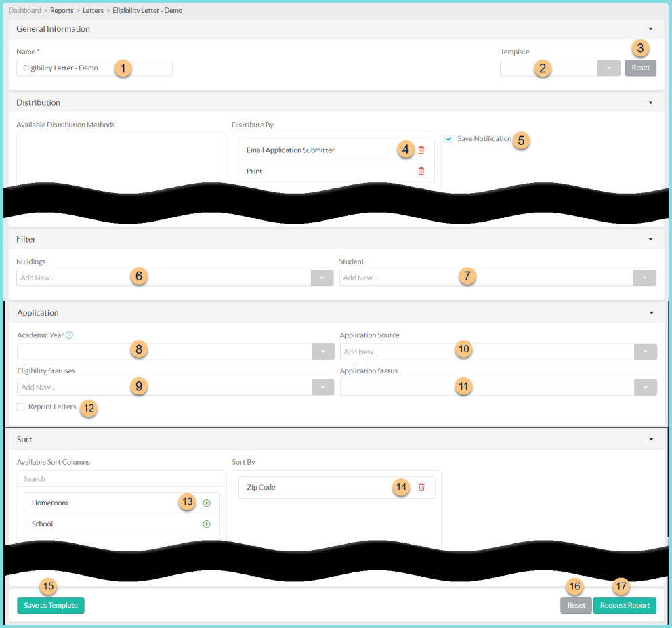This screenshot has height=628, width=672.
Task: Collapse the General Information section
Action: point(650,29)
